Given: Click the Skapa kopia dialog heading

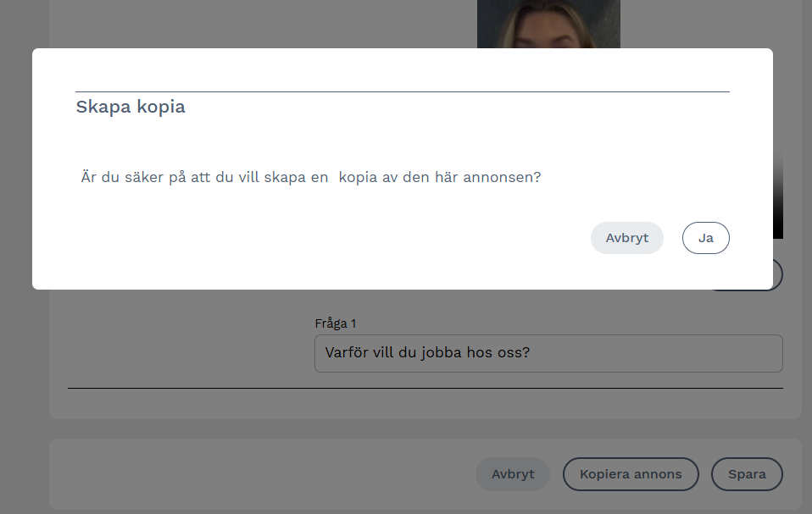Looking at the screenshot, I should (x=131, y=107).
